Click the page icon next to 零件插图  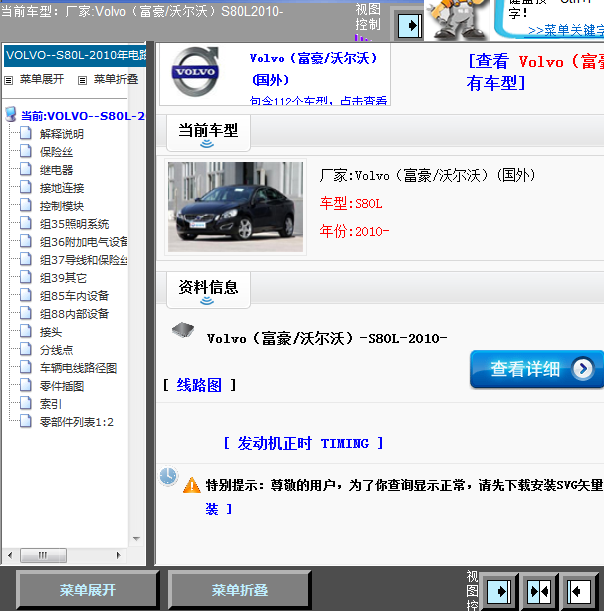[26, 385]
